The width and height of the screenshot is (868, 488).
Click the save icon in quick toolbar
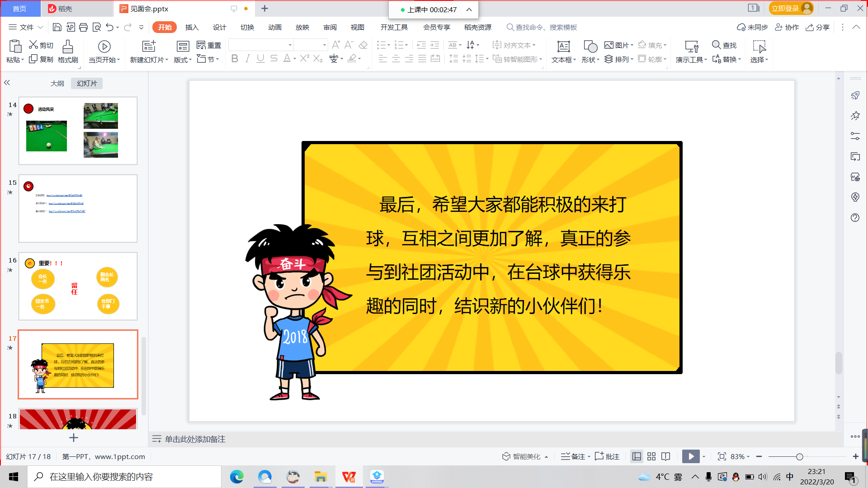(57, 28)
